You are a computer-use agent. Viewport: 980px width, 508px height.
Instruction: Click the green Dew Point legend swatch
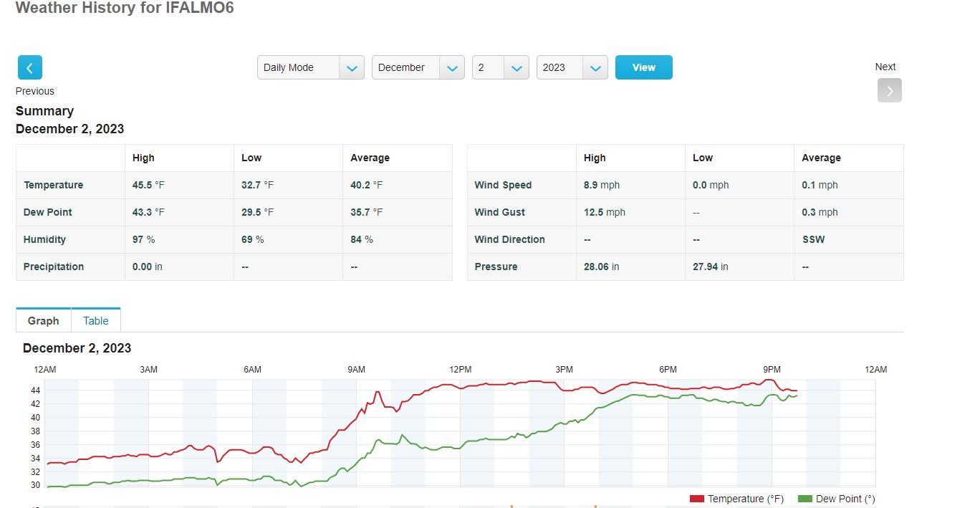804,499
